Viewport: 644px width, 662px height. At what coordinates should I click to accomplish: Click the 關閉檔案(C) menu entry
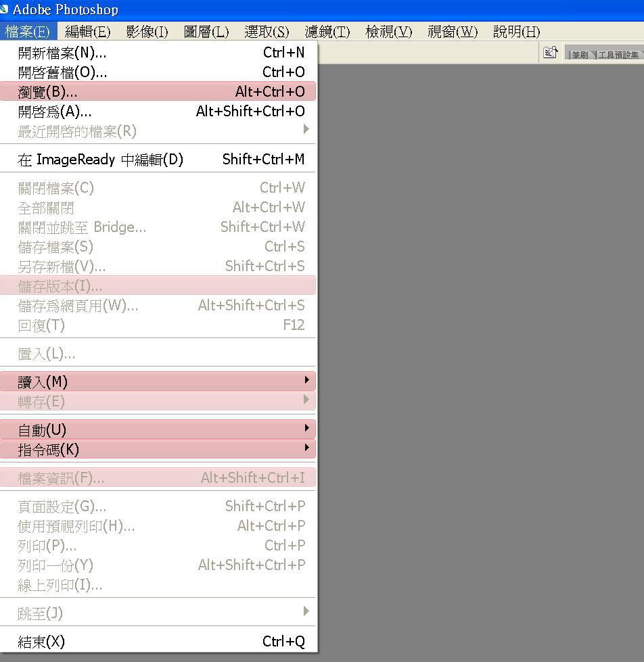158,188
